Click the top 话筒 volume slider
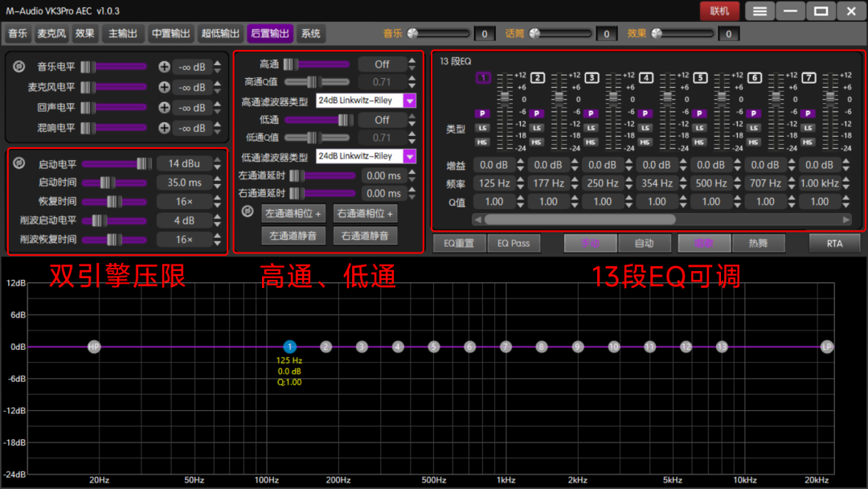Viewport: 868px width, 489px height. pyautogui.click(x=560, y=34)
